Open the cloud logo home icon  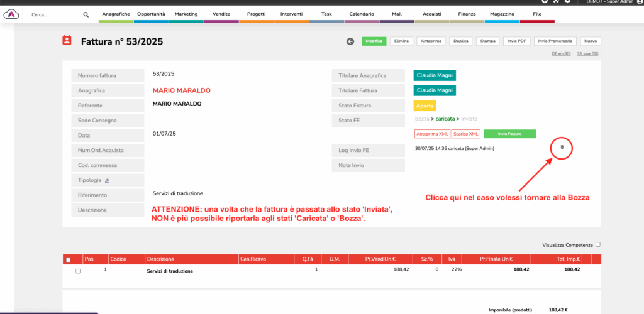click(x=12, y=14)
